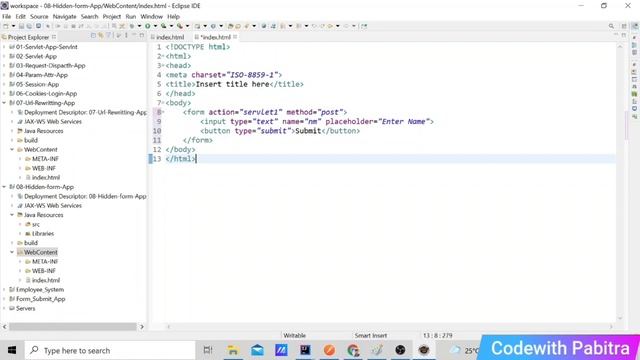
Task: Click the Windows Start button
Action: point(12,350)
